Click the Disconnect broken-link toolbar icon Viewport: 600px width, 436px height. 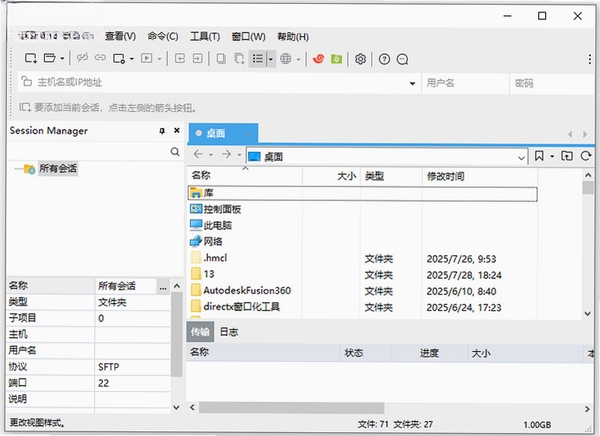coord(82,58)
